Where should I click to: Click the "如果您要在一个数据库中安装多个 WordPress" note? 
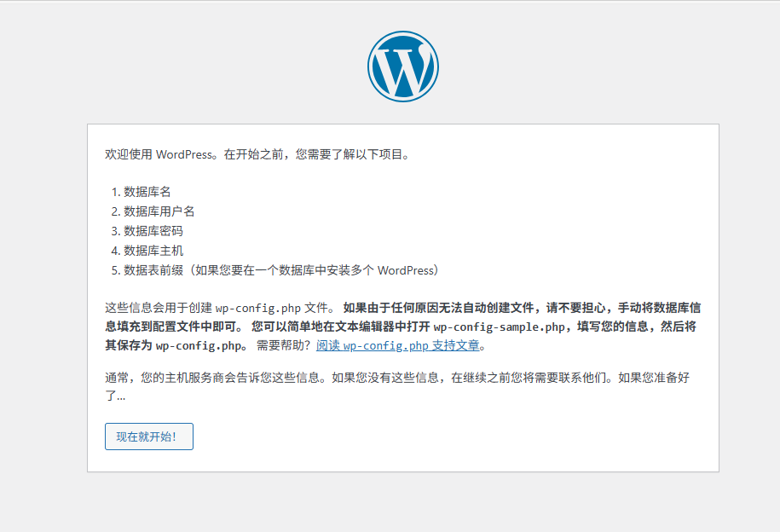click(x=315, y=270)
